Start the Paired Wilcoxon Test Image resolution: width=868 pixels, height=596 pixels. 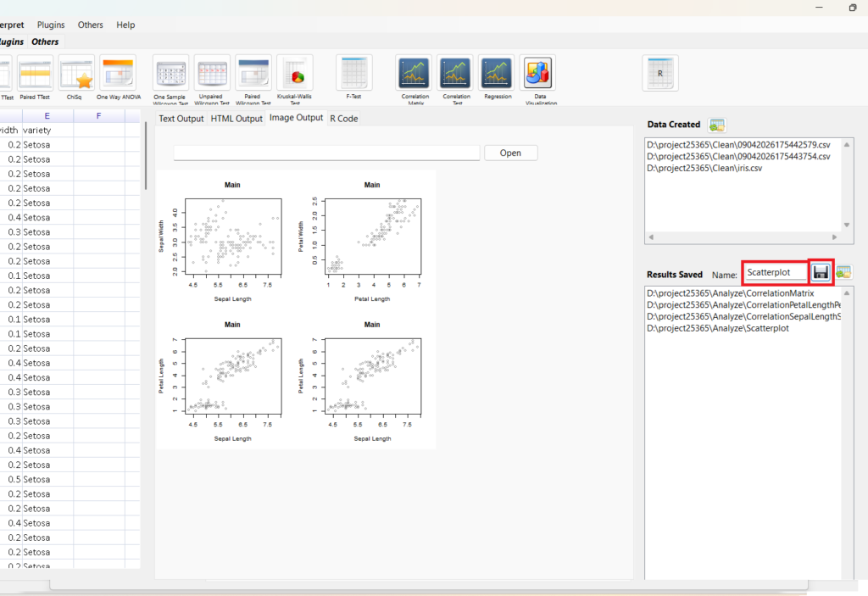[x=253, y=73]
